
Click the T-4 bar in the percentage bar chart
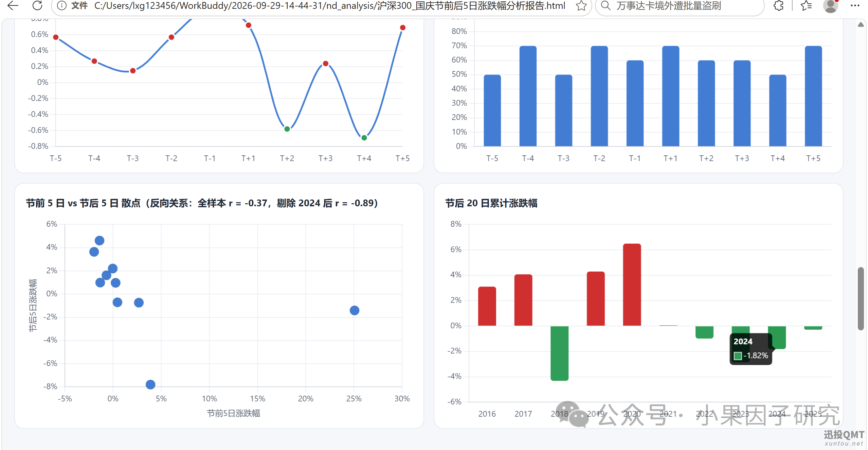tap(528, 96)
